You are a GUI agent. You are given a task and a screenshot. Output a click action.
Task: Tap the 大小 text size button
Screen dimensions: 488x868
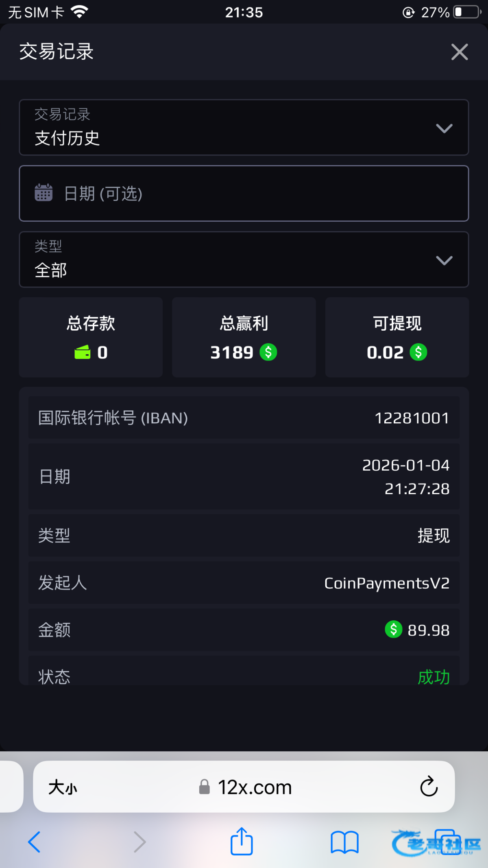coord(63,787)
